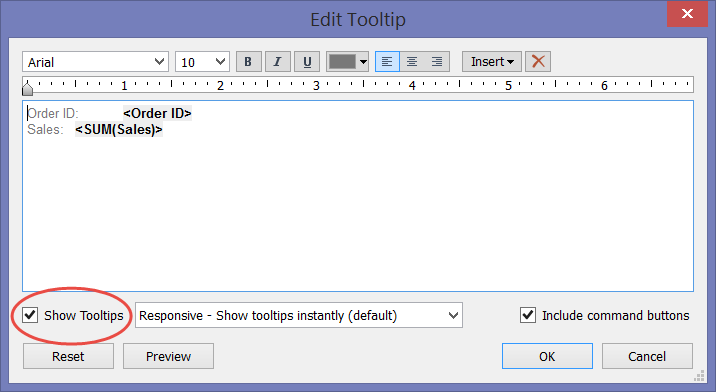Viewport: 716px width, 392px height.
Task: Toggle italic formatting button
Action: [278, 62]
